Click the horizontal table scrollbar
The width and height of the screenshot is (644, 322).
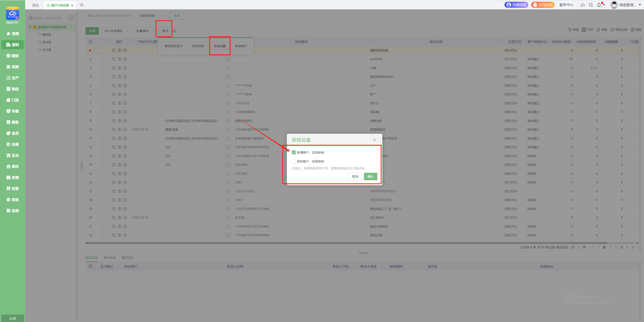[346, 243]
